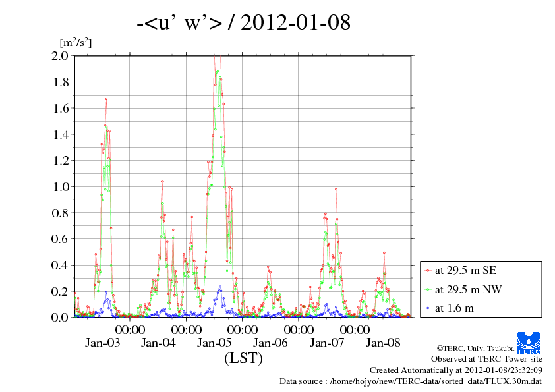Viewport: 555px width, 392px height.
Task: Click the green legend marker for 29.5 m NW
Action: tap(428, 290)
